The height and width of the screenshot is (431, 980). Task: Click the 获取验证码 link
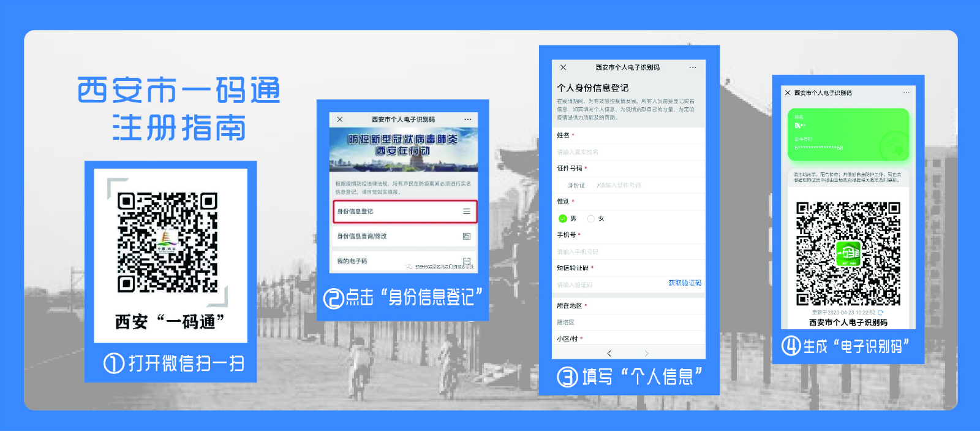pos(685,283)
